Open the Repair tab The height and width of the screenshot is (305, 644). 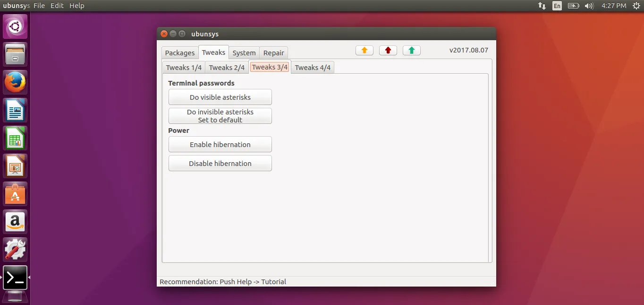pos(274,53)
